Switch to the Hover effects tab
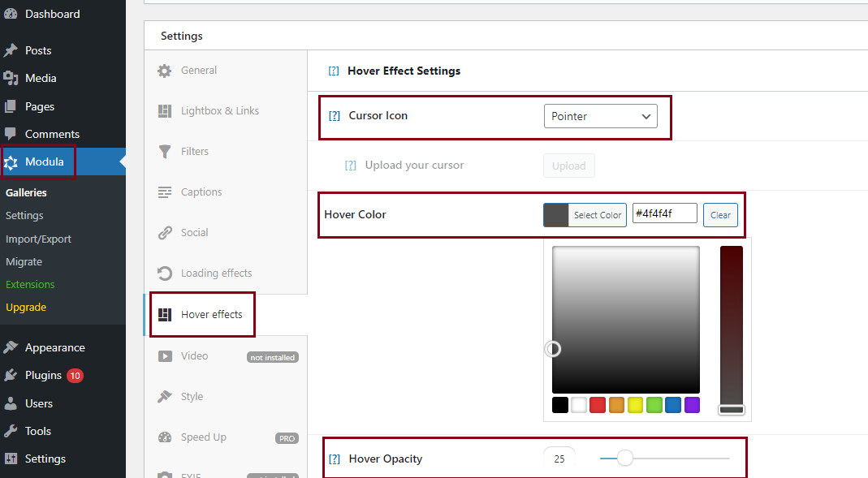Viewport: 868px width, 478px height. coord(211,315)
